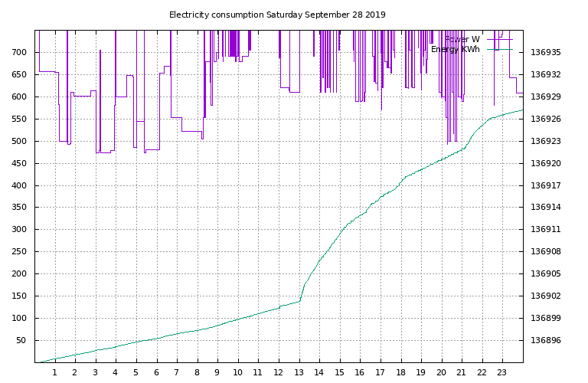The image size is (588, 383).
Task: Click left axis label 500
Action: pos(19,141)
